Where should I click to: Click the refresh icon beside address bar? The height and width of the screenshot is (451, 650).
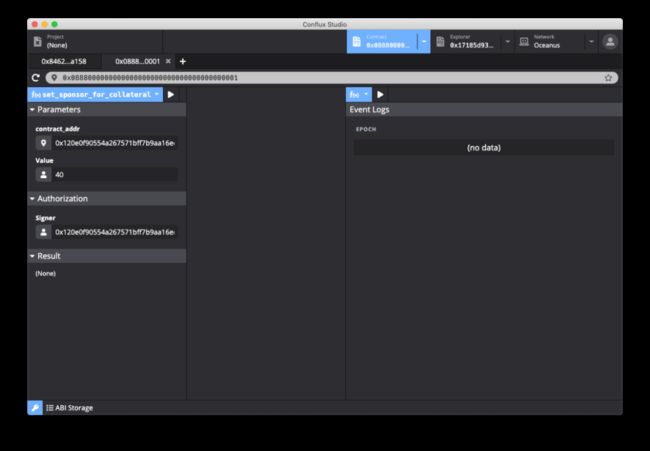click(x=36, y=78)
